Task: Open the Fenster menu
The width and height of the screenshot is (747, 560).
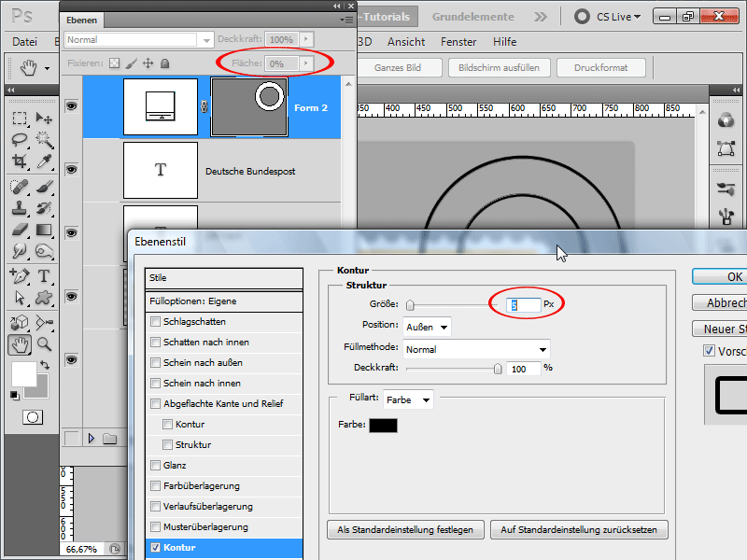Action: coord(458,42)
